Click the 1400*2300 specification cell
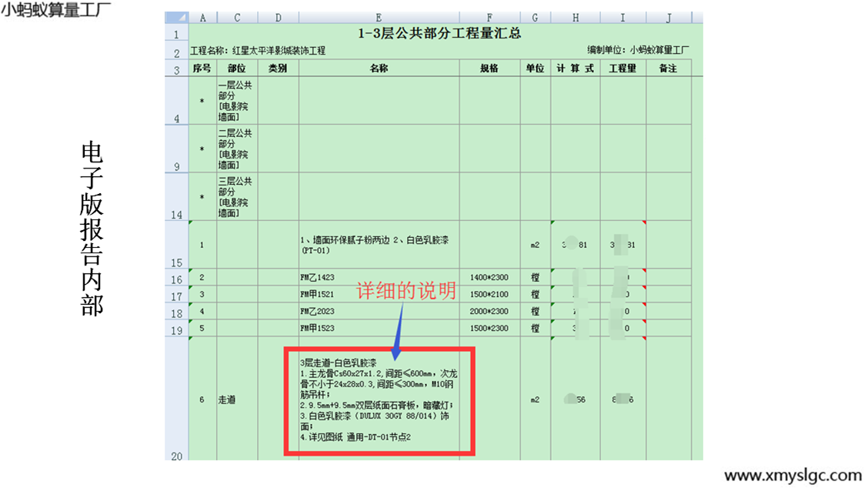This screenshot has height=488, width=868. pyautogui.click(x=489, y=277)
